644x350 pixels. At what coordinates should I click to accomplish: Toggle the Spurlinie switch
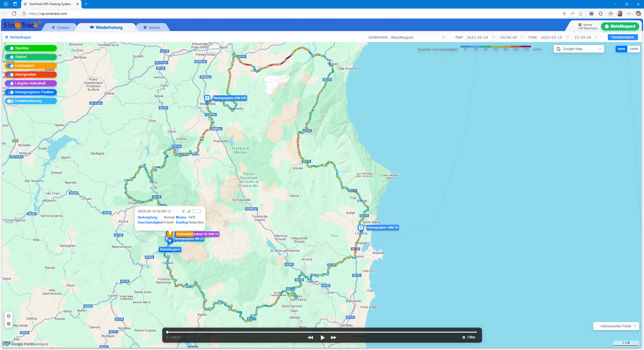[x=10, y=48]
